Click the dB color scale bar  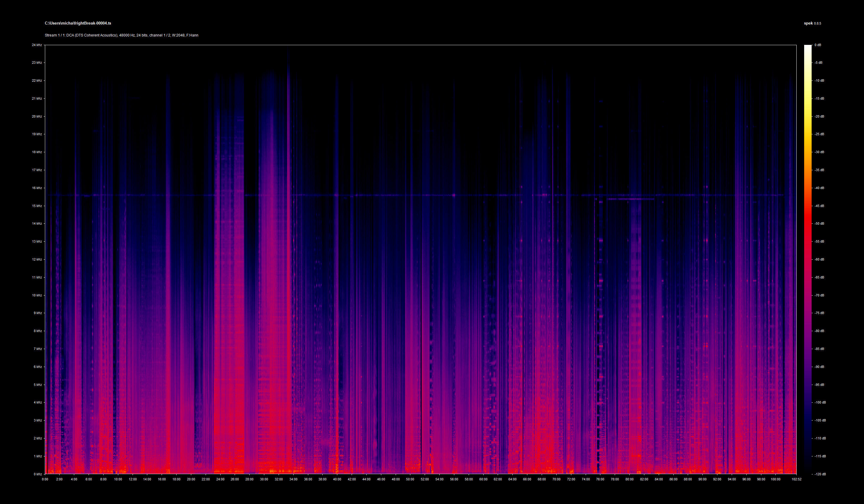point(808,259)
